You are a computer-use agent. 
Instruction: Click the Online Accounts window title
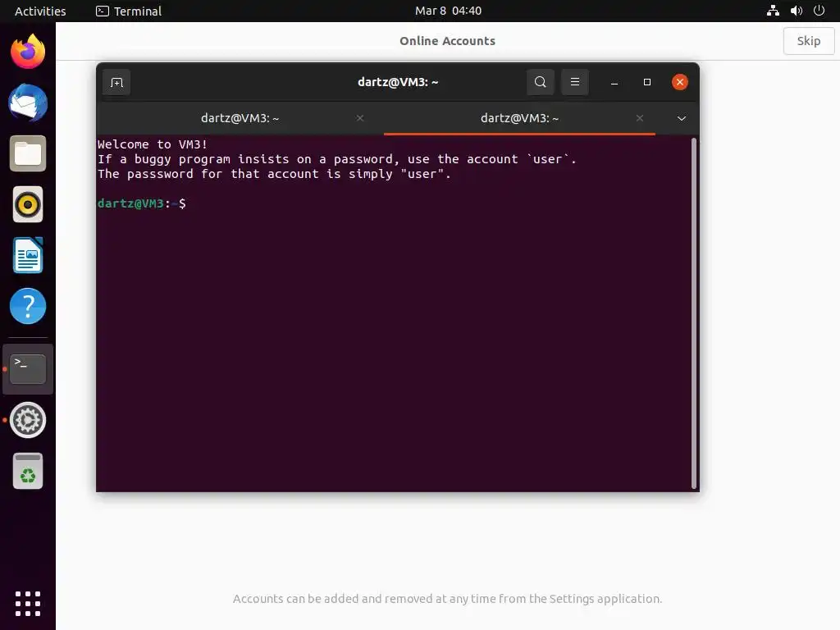coord(447,41)
